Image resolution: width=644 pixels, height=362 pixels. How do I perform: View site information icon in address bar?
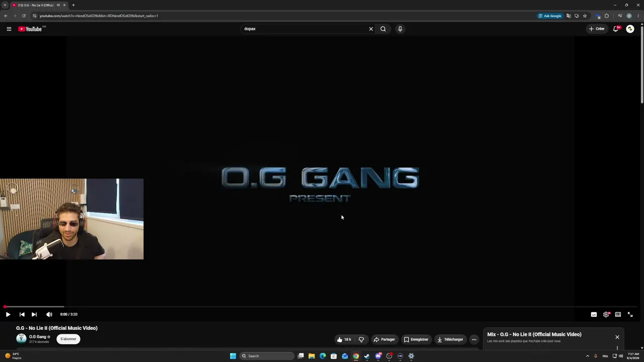click(x=34, y=16)
